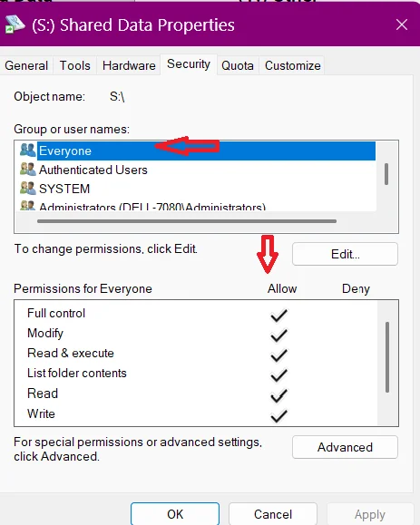Image resolution: width=420 pixels, height=525 pixels.
Task: Open the Tools tab
Action: [x=74, y=65]
